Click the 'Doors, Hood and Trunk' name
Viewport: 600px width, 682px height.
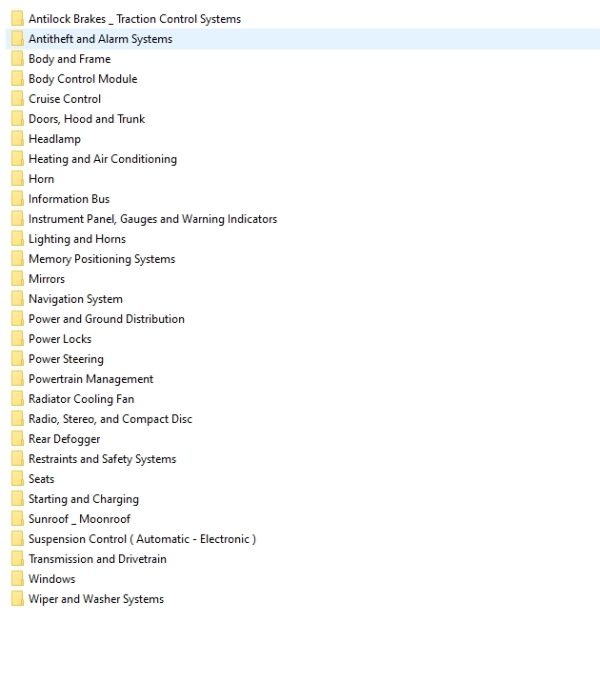tap(87, 119)
